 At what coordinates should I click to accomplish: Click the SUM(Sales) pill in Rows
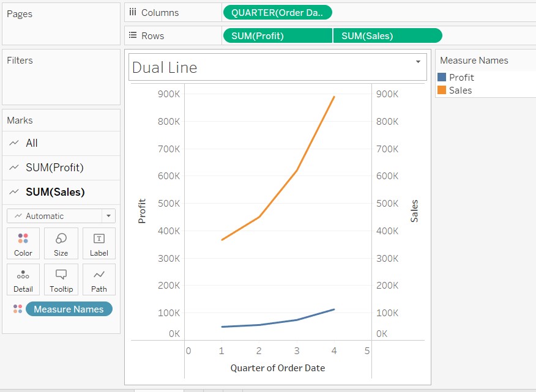point(387,36)
